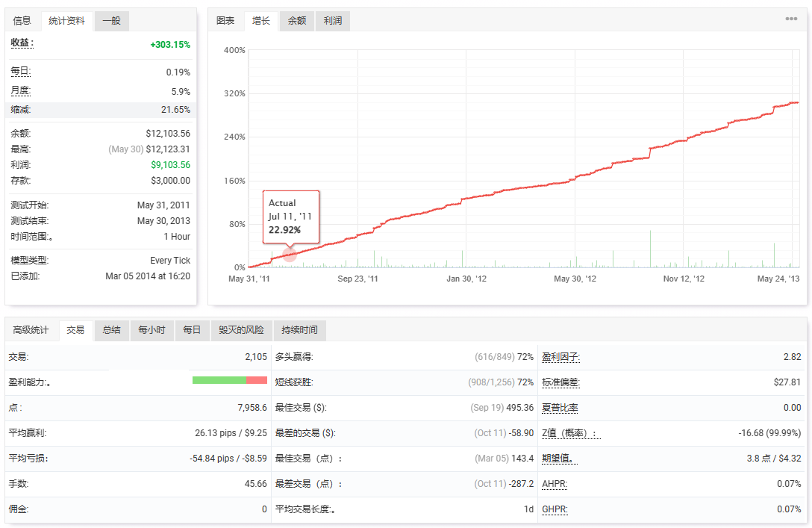This screenshot has width=812, height=528.
Task: Click the 盈利因子 label link
Action: (x=560, y=357)
